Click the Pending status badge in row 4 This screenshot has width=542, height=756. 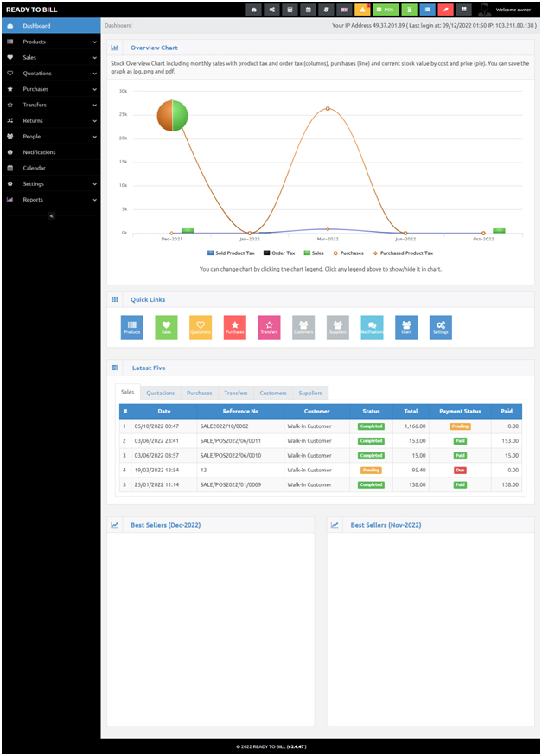pos(371,470)
